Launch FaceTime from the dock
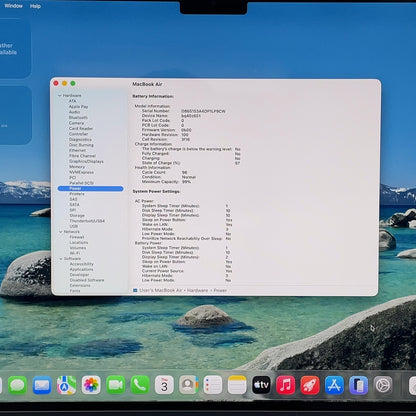416x416 pixels. [x=115, y=385]
